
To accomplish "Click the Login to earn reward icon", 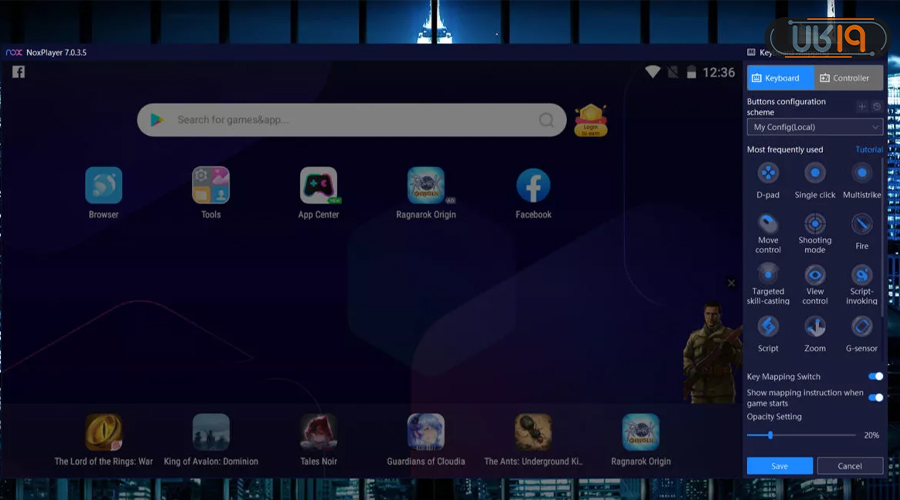I will coord(591,120).
